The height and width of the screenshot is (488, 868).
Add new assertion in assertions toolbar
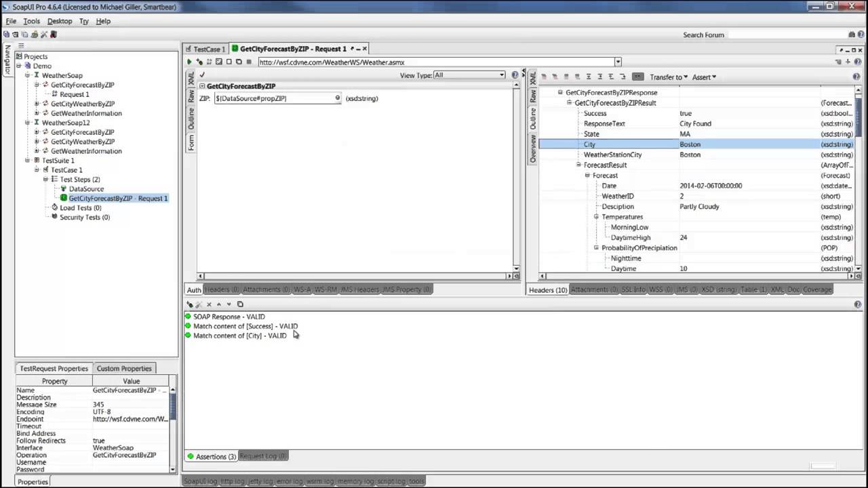(x=190, y=304)
